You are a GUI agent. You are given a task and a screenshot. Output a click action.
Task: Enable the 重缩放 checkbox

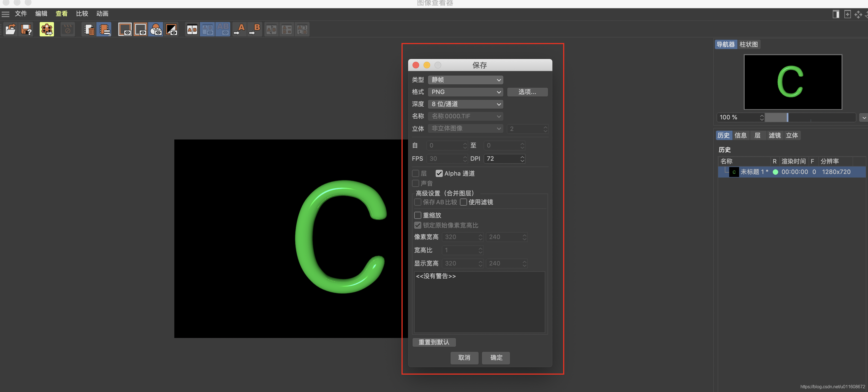click(417, 215)
